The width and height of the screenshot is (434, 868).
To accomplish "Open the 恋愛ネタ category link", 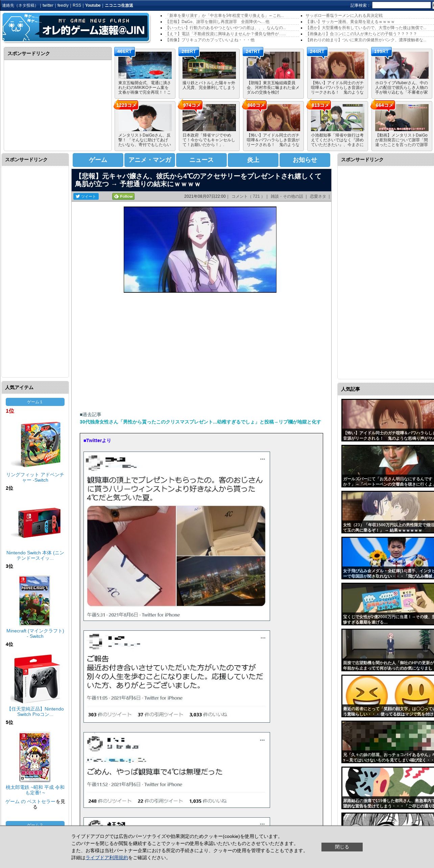I will click(x=318, y=196).
